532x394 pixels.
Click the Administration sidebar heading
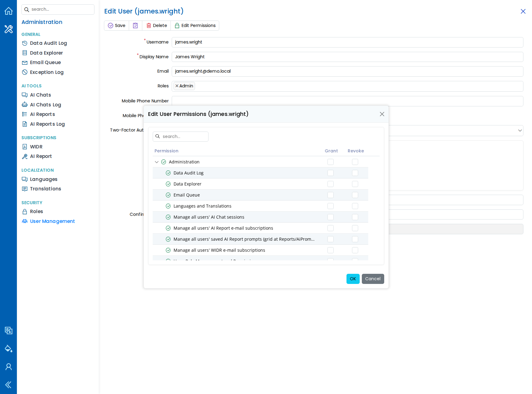tap(42, 22)
